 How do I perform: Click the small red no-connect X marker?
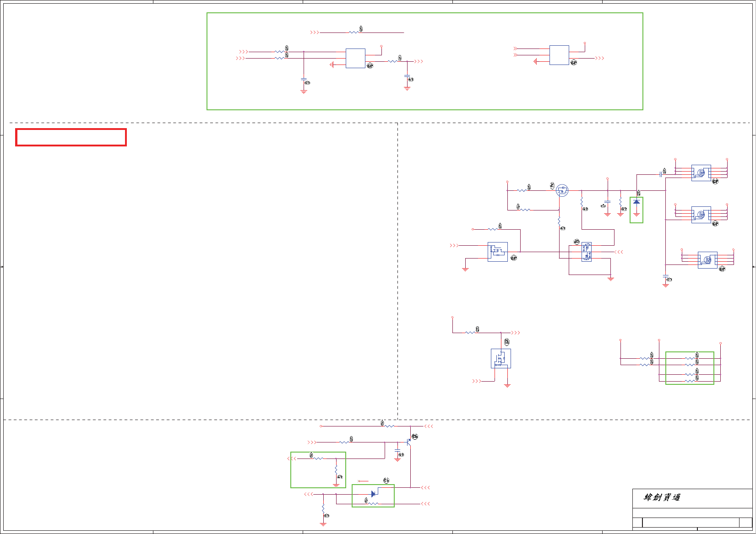tap(359, 481)
